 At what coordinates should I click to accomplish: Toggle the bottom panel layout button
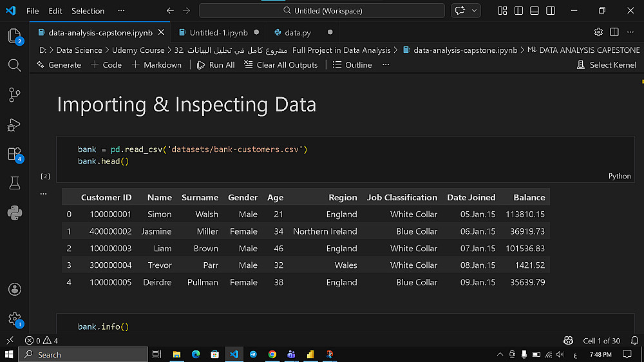[x=535, y=11]
